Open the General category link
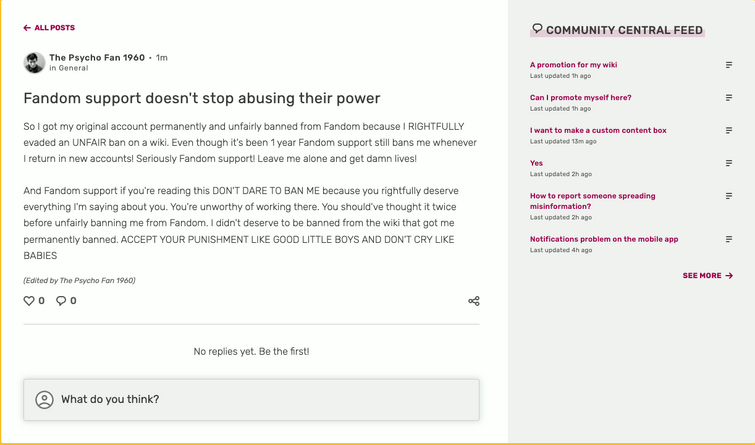The height and width of the screenshot is (445, 755). 73,68
